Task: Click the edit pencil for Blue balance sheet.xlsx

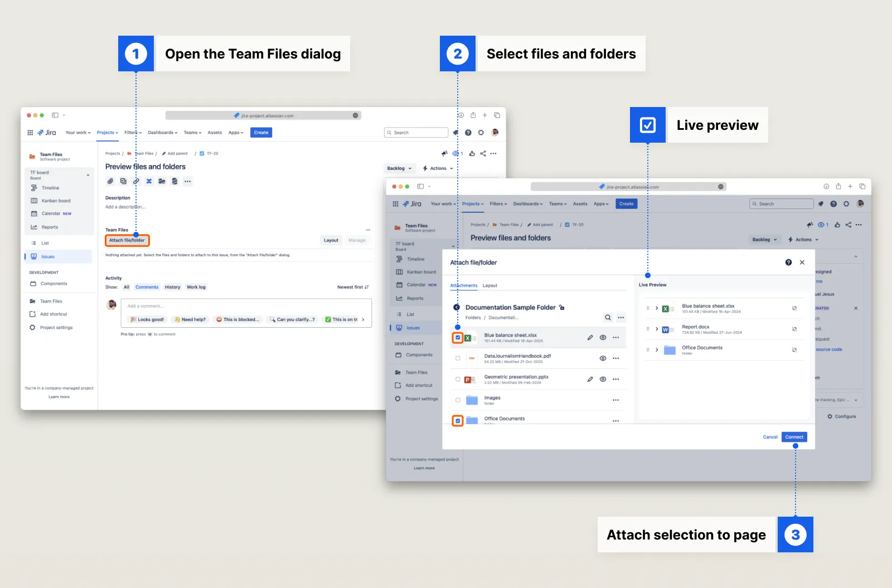Action: pyautogui.click(x=590, y=338)
